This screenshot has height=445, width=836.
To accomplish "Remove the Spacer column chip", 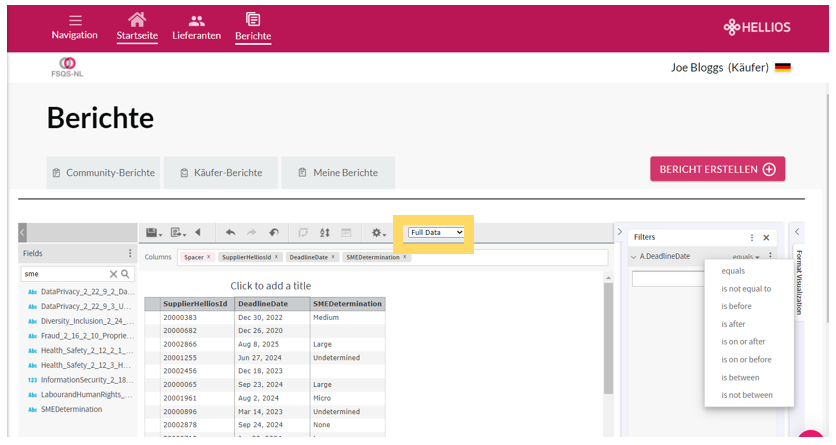I will [208, 257].
